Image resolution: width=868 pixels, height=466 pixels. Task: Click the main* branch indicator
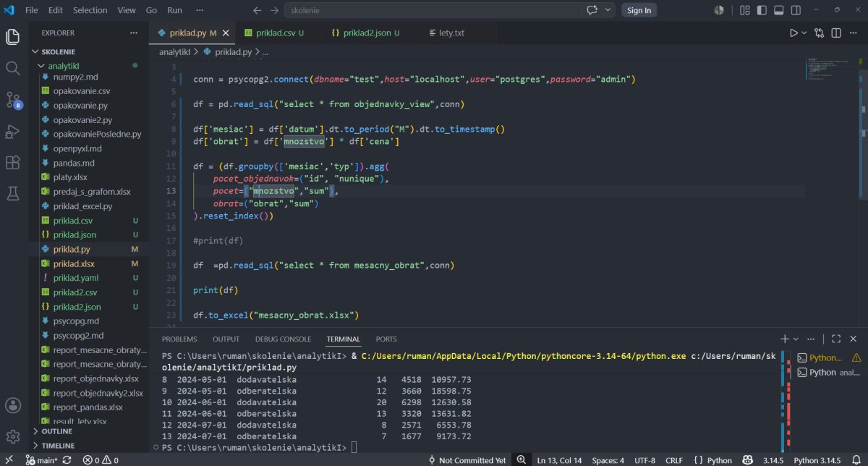coord(41,459)
